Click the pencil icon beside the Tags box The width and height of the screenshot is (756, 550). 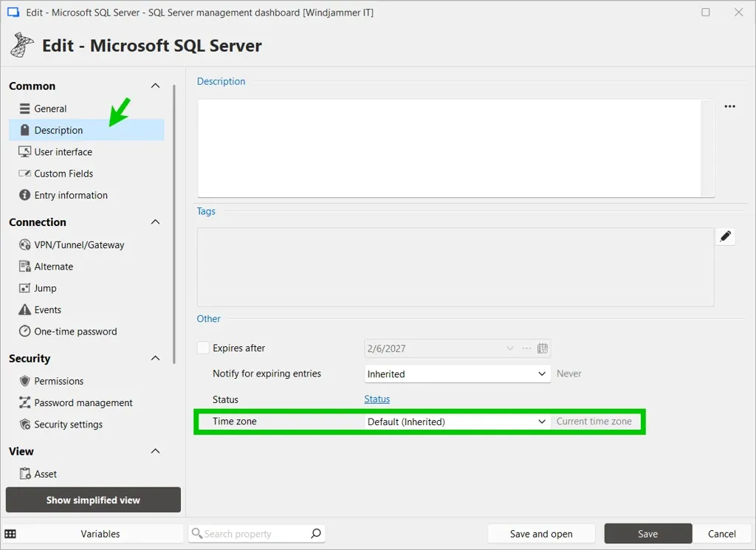click(726, 236)
